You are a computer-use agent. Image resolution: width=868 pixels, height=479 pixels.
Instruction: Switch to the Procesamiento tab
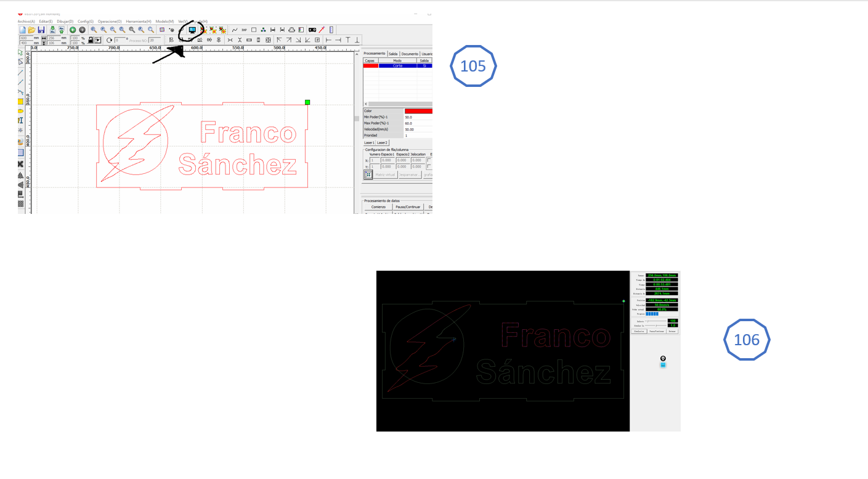375,54
